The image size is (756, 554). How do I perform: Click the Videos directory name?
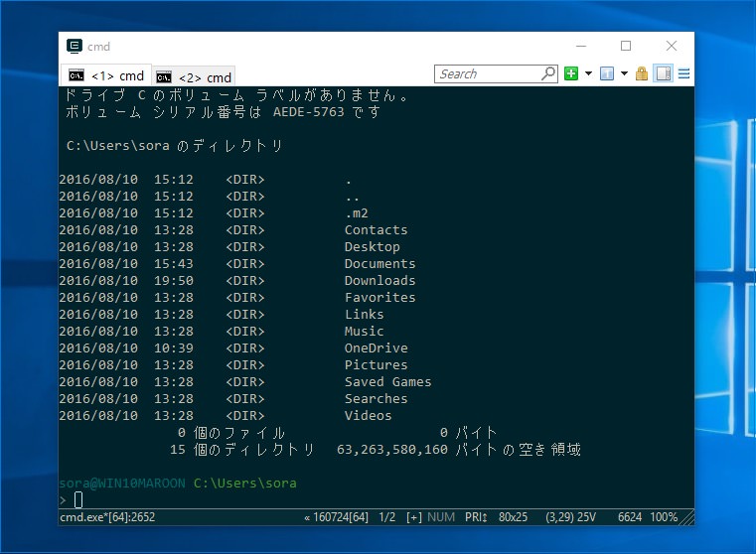coord(368,416)
